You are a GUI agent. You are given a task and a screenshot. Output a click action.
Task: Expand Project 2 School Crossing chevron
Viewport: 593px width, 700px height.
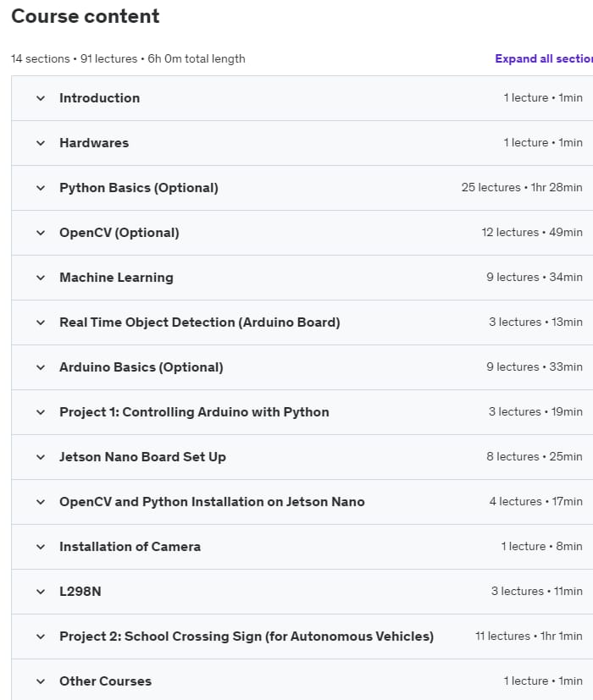click(41, 637)
